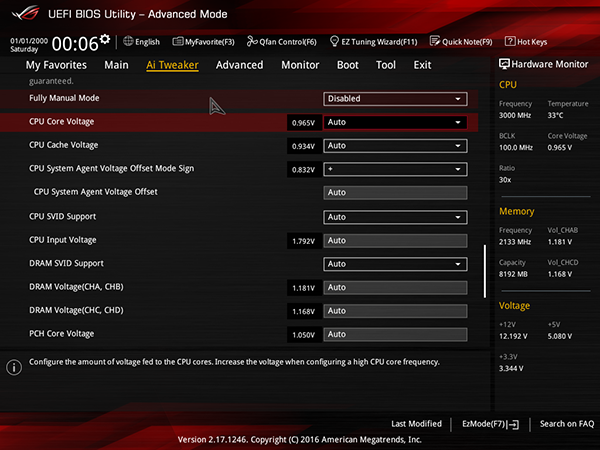Image resolution: width=600 pixels, height=450 pixels.
Task: Click the ROG logo in title bar
Action: point(25,13)
